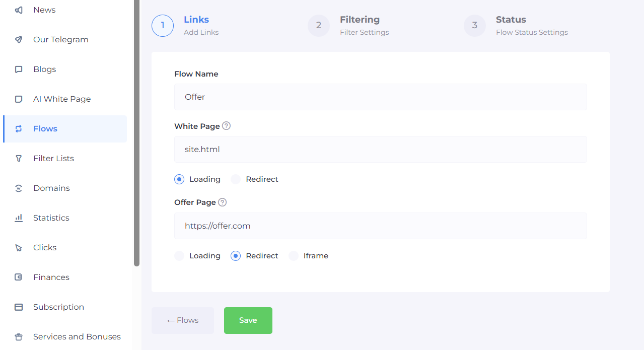Viewport: 644px width, 350px height.
Task: Open the Domains globe icon
Action: tap(19, 188)
